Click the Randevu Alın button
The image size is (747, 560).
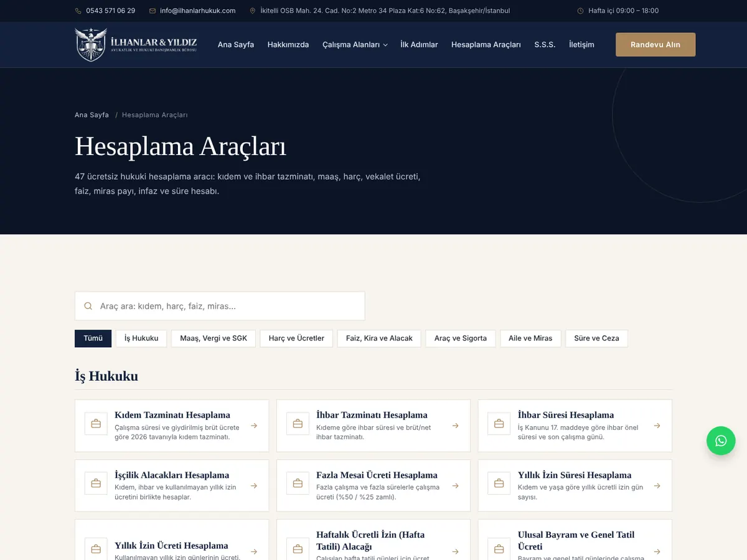(655, 45)
